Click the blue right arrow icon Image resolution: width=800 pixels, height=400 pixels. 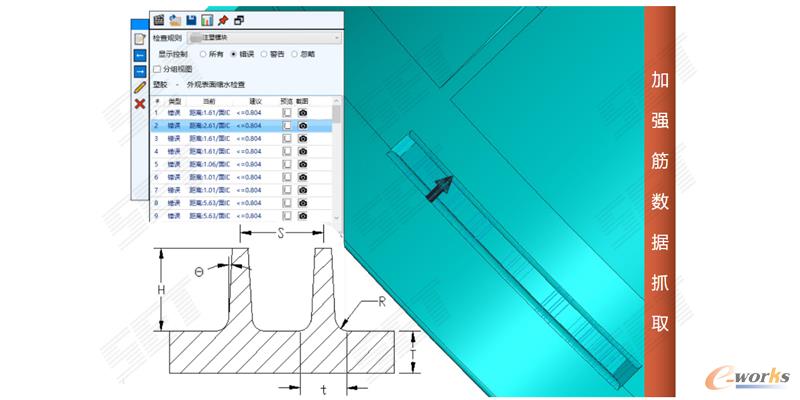tap(140, 71)
